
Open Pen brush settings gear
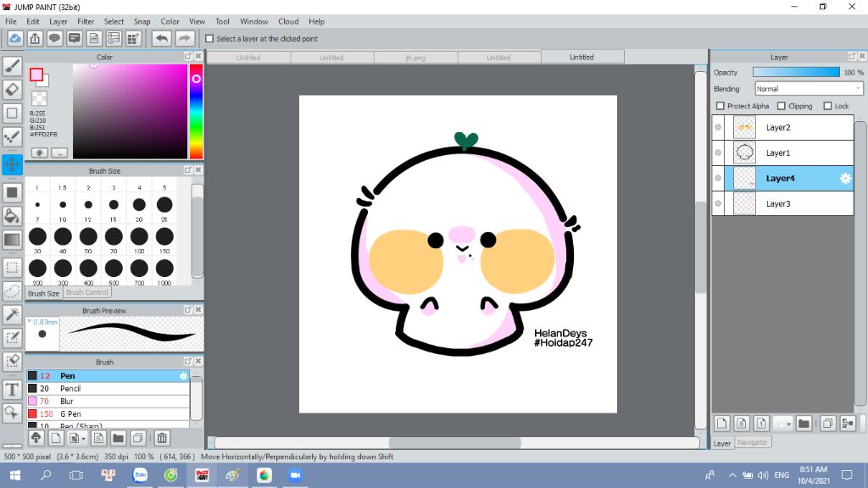[183, 375]
